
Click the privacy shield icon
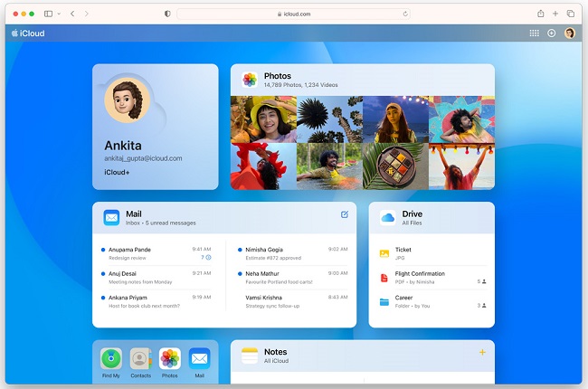167,14
